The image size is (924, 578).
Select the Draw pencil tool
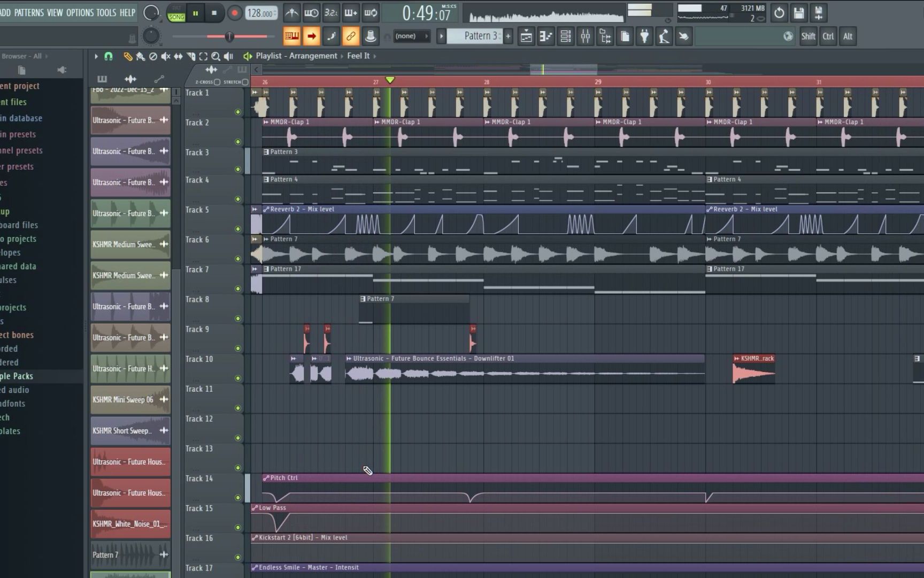(x=128, y=56)
